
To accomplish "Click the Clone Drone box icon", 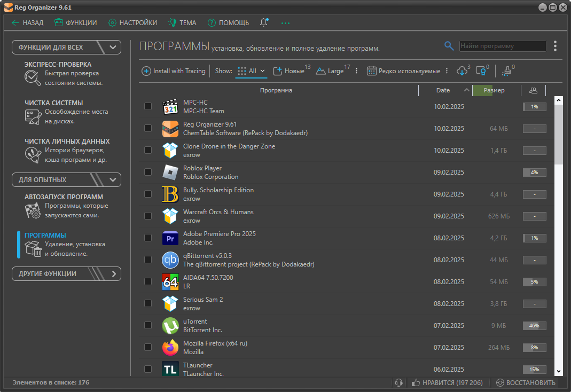I will pos(170,150).
